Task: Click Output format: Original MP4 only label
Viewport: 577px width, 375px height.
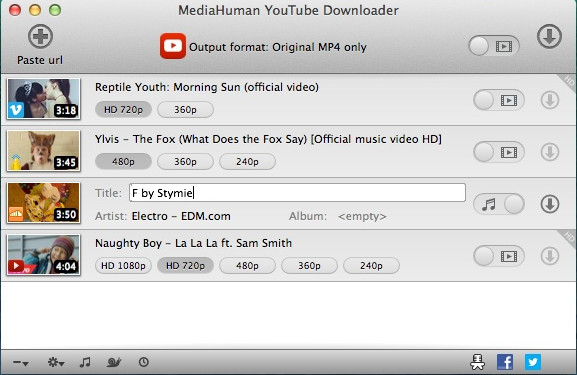Action: (x=278, y=47)
